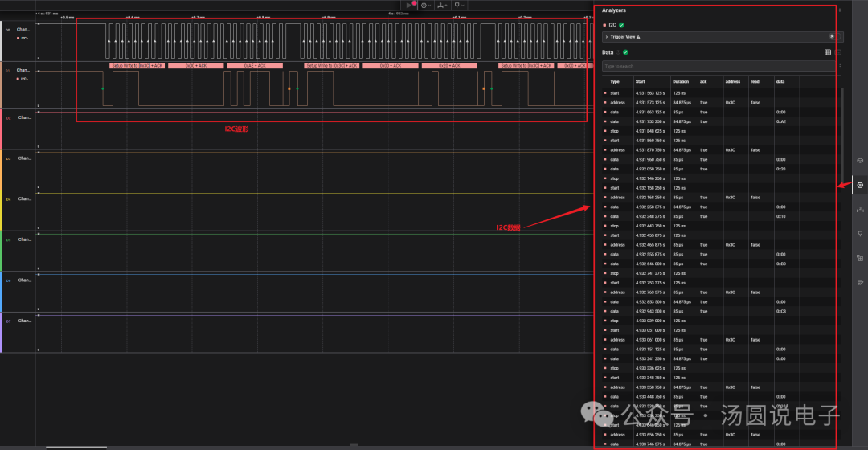Open the measurement tool dropdown in toolbar
The width and height of the screenshot is (868, 450).
pos(442,6)
